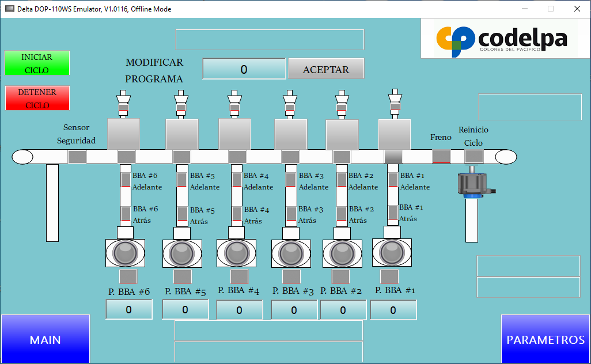Toggle the Reinicio Ciclo indicator
This screenshot has width=591, height=364.
click(474, 156)
